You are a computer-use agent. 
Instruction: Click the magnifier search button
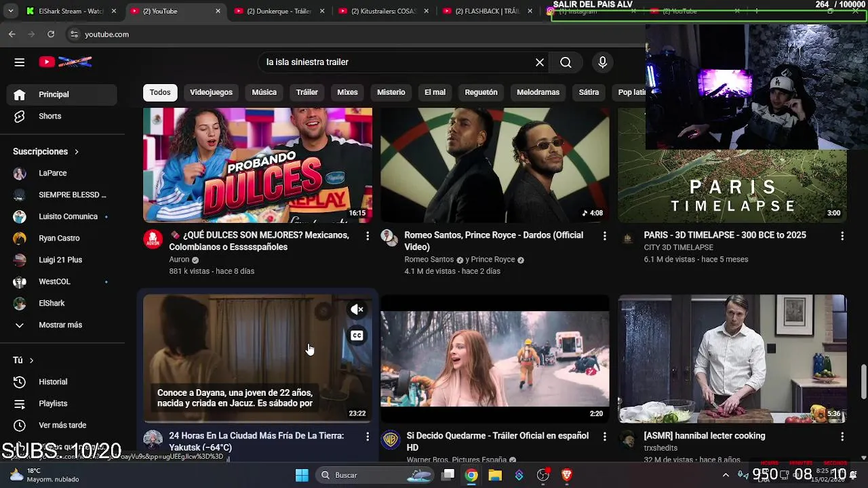pyautogui.click(x=566, y=62)
